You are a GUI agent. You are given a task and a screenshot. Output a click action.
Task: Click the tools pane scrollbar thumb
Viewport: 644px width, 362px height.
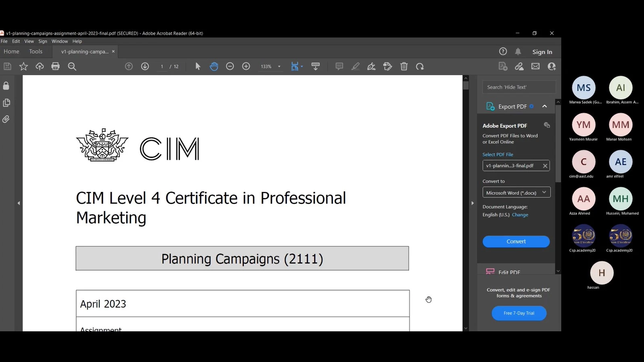[x=558, y=144]
